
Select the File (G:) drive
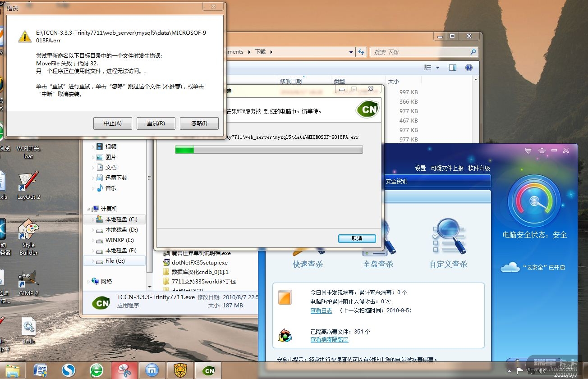[115, 261]
